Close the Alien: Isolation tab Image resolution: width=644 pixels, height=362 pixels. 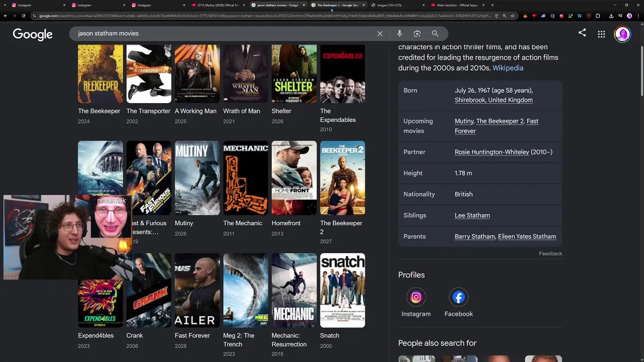coord(484,5)
